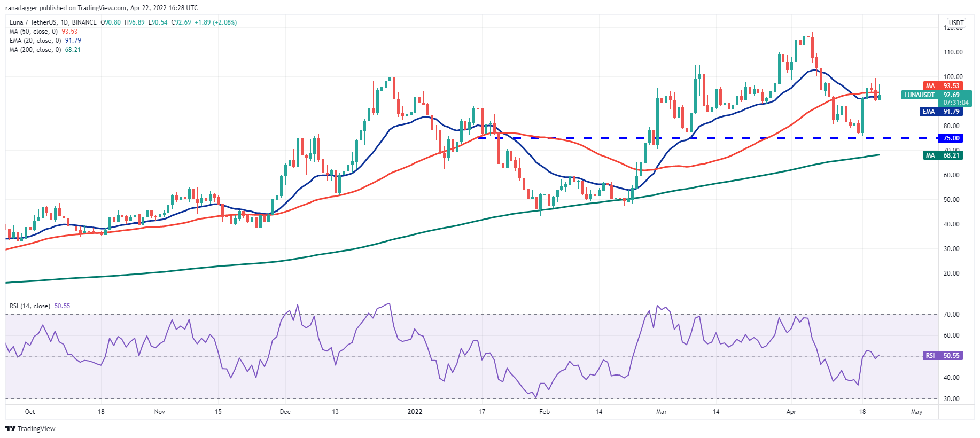Screen dimensions: 980x438
Task: Click the Apr label on the time axis
Action: coord(791,412)
